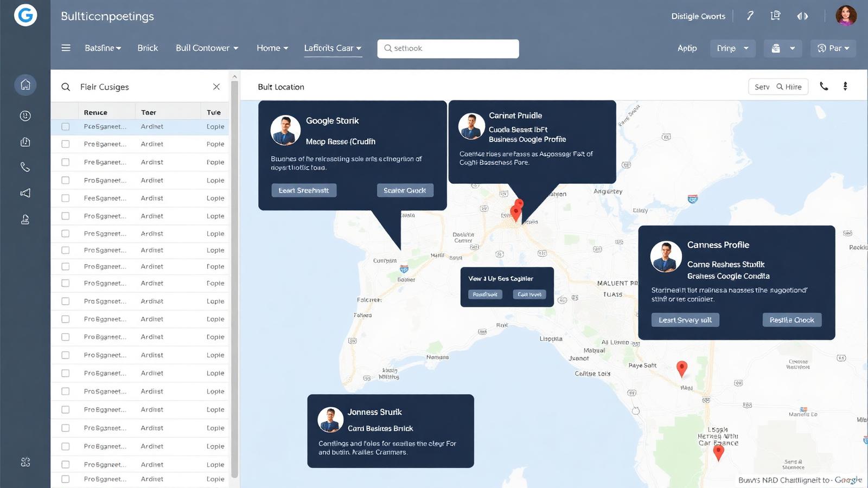This screenshot has width=868, height=488.
Task: Expand the Batsfine dropdown
Action: tap(103, 48)
